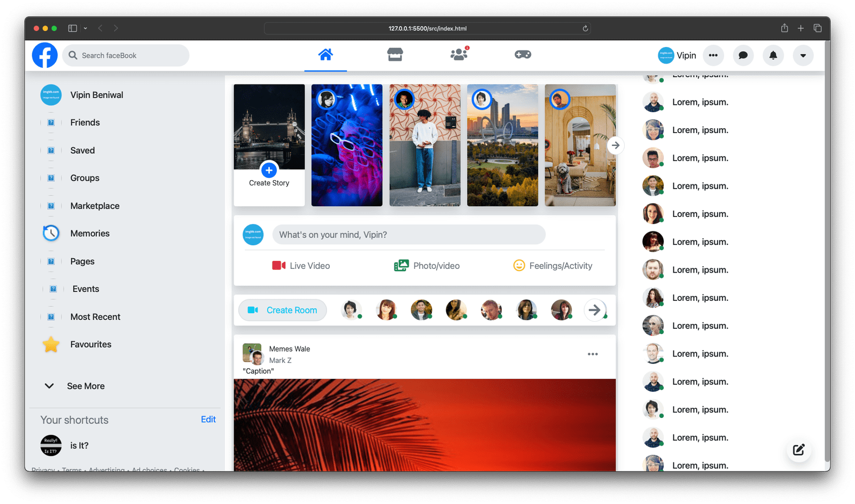
Task: Start a Live Video
Action: coord(301,265)
